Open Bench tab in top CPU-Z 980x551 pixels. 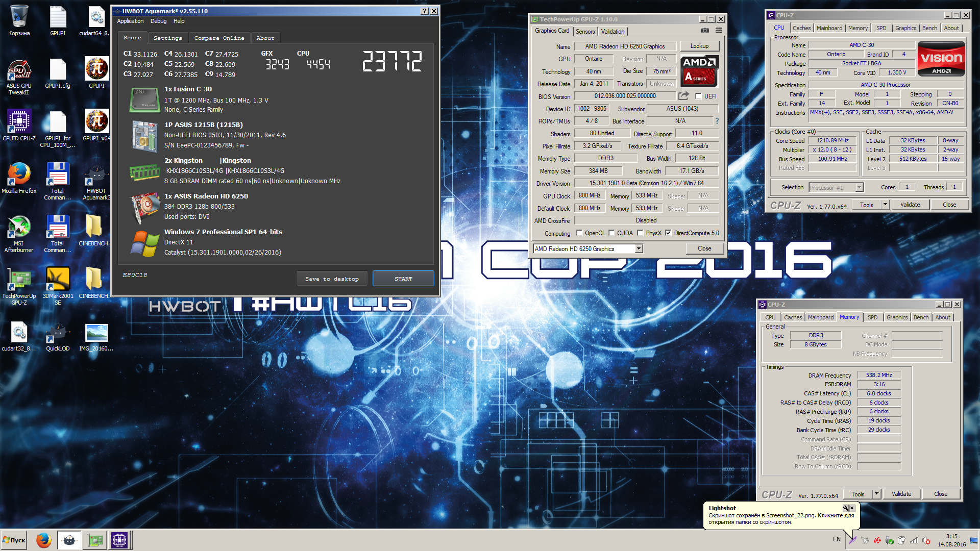coord(929,28)
